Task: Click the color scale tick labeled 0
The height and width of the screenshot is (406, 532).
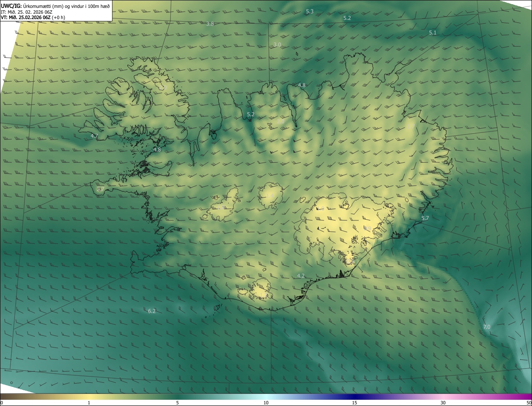Action: (x=2, y=403)
